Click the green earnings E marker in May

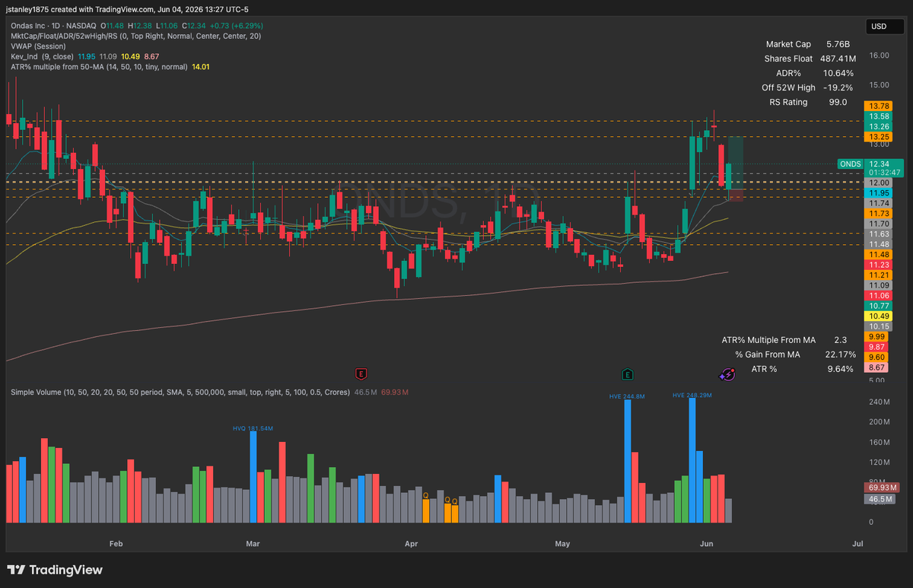click(x=628, y=373)
